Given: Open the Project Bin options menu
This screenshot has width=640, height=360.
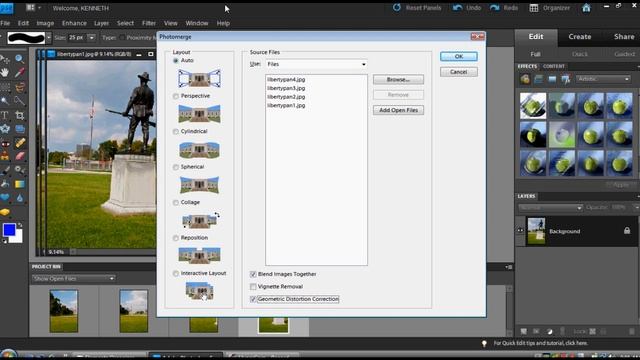Looking at the screenshot, I should click(509, 267).
